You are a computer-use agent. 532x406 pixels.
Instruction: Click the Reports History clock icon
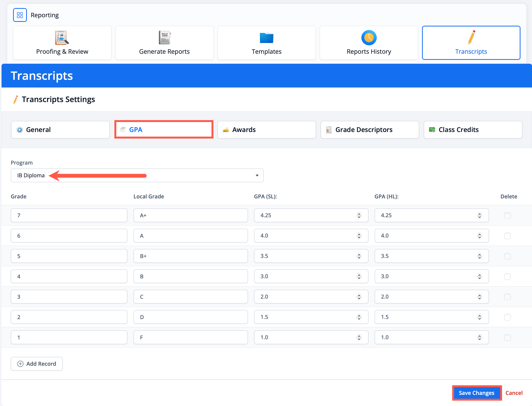point(369,37)
